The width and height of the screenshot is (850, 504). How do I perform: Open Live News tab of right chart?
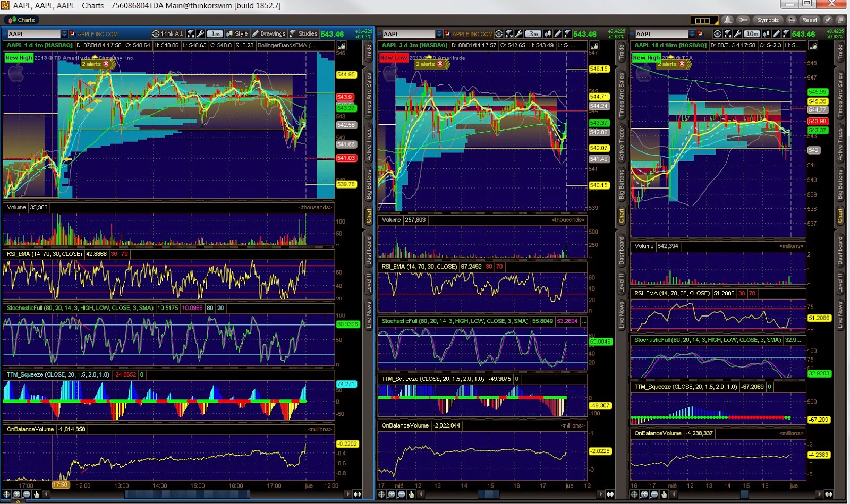pyautogui.click(x=840, y=314)
